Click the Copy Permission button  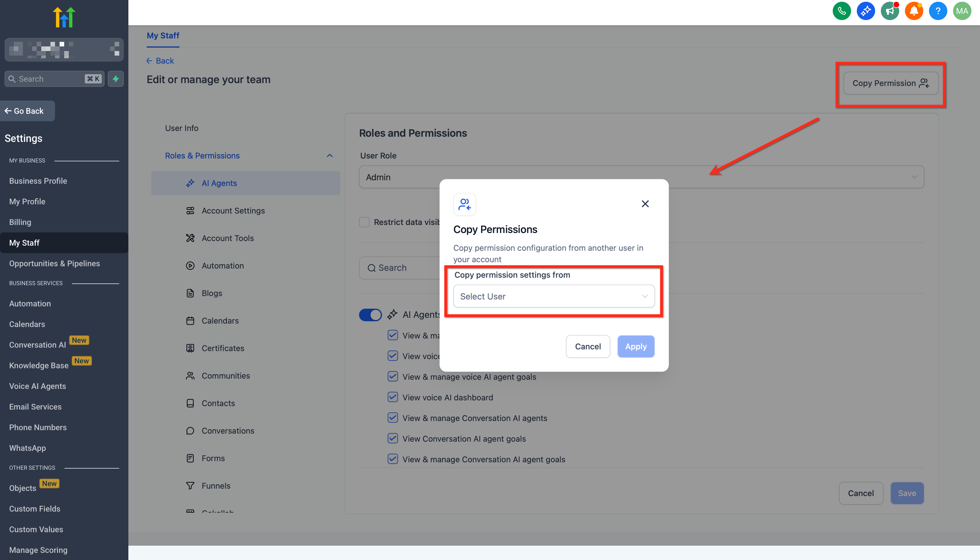coord(890,83)
